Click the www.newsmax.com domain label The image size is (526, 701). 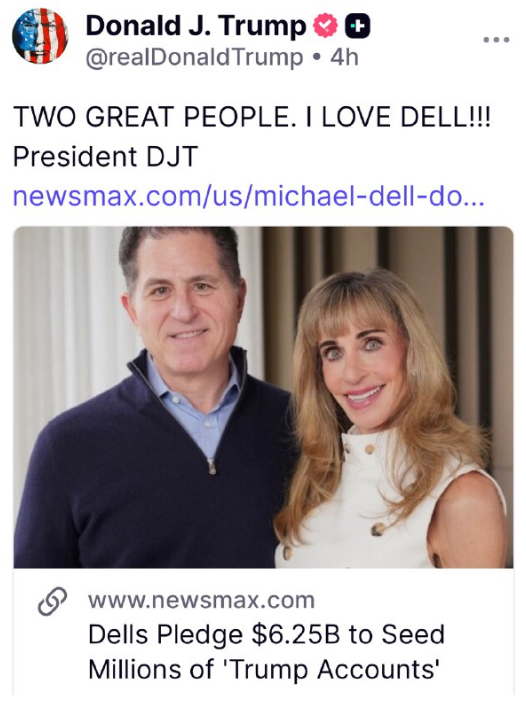click(x=202, y=600)
